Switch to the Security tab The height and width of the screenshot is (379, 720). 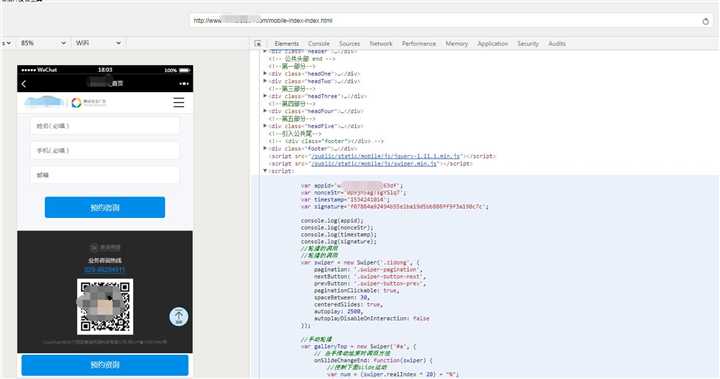coord(528,44)
